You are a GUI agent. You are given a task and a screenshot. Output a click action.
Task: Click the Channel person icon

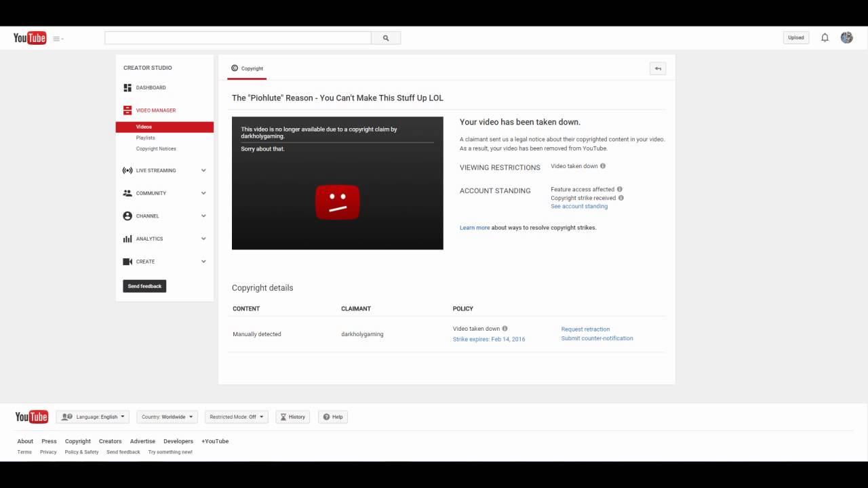(x=127, y=216)
